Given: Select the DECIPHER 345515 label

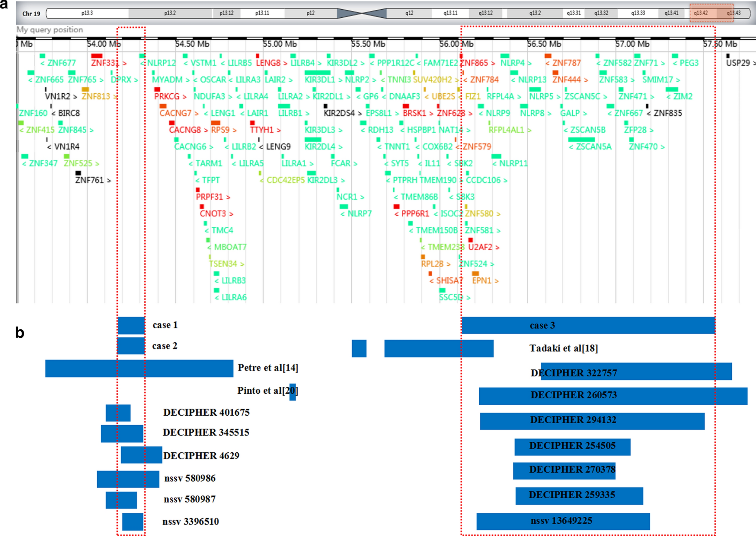Looking at the screenshot, I should pos(206,433).
